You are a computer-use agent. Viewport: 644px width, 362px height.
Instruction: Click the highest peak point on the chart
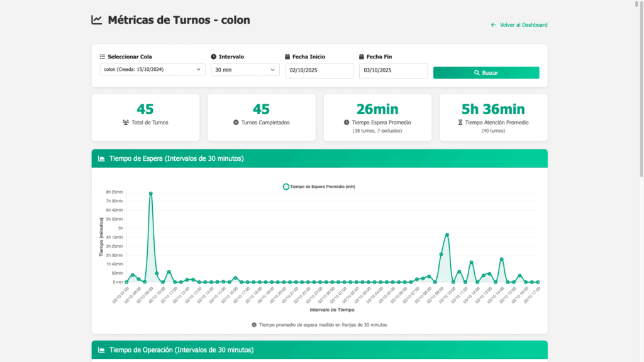point(151,194)
